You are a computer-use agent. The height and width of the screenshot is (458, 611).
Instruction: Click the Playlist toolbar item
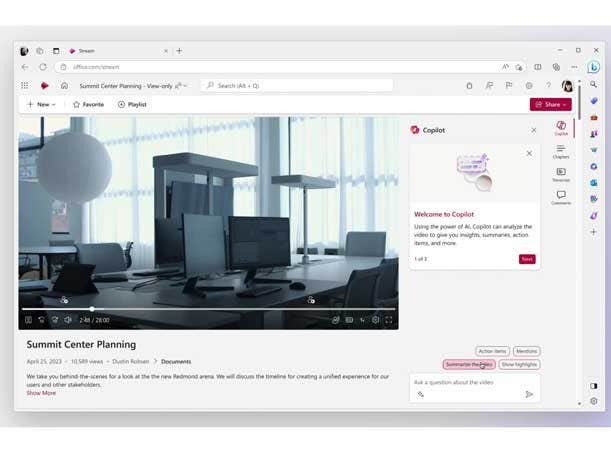pyautogui.click(x=132, y=104)
